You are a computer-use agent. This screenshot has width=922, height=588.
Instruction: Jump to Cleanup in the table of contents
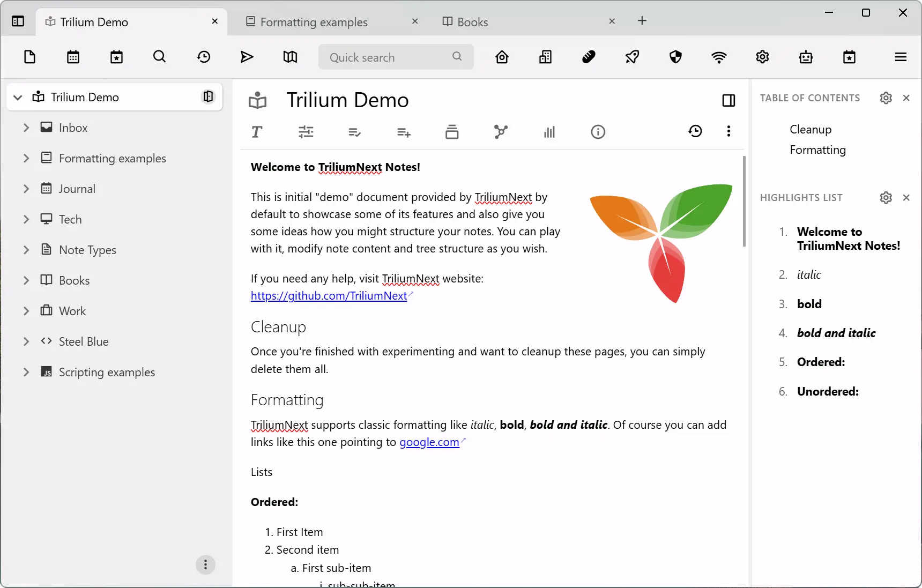pyautogui.click(x=811, y=130)
